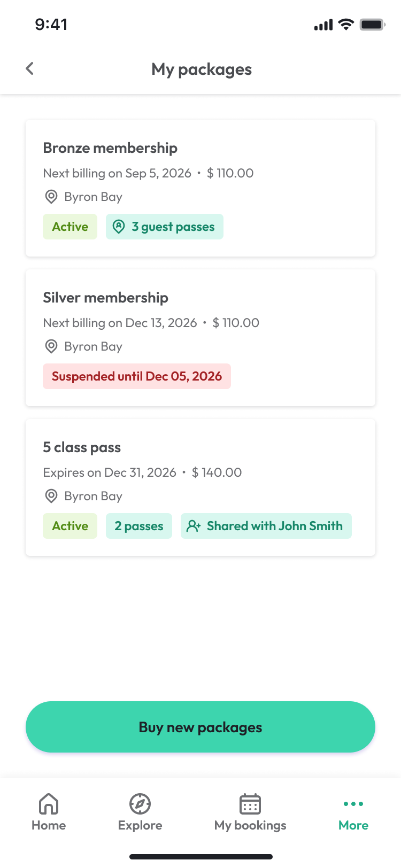The image size is (401, 868).
Task: Tap the shared-user icon beside John Smith
Action: click(x=194, y=526)
